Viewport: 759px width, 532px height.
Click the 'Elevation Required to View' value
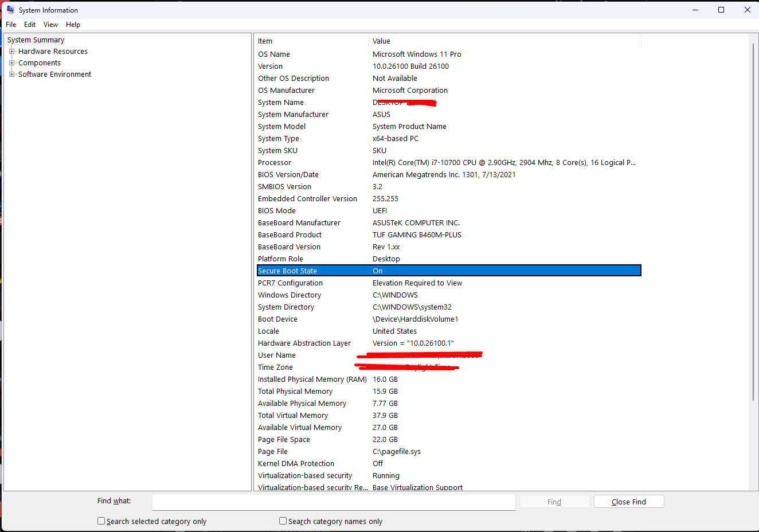pyautogui.click(x=417, y=283)
